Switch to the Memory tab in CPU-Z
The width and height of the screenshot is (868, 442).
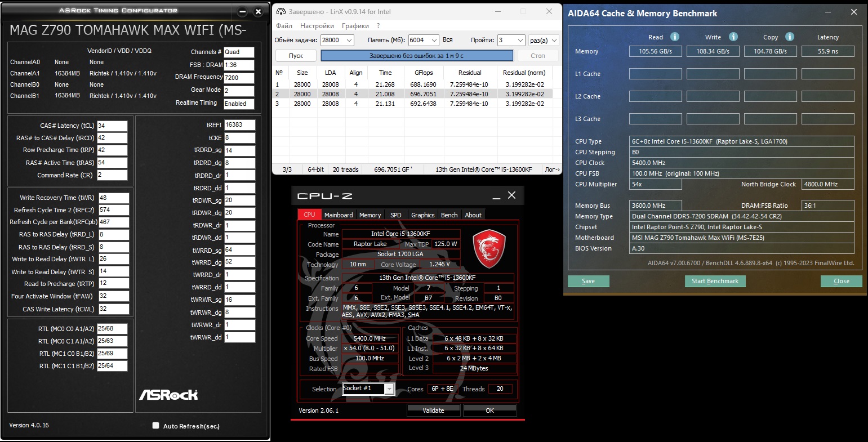point(370,215)
